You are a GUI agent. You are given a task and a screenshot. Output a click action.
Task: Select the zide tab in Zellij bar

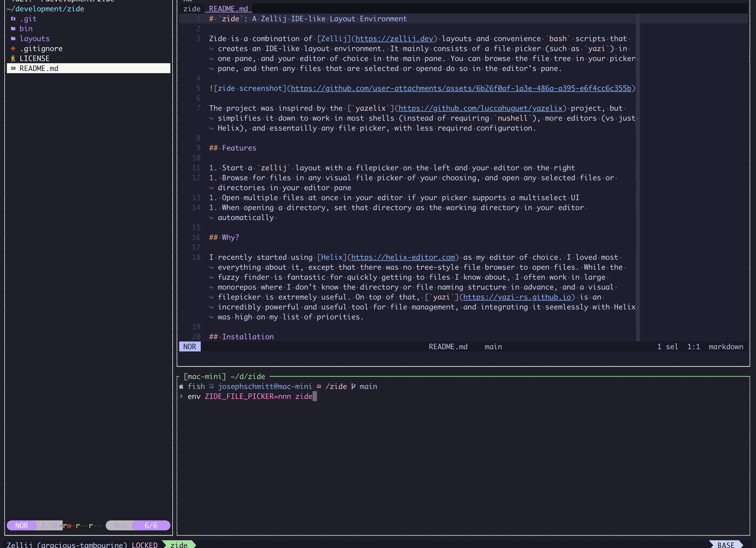[179, 545]
